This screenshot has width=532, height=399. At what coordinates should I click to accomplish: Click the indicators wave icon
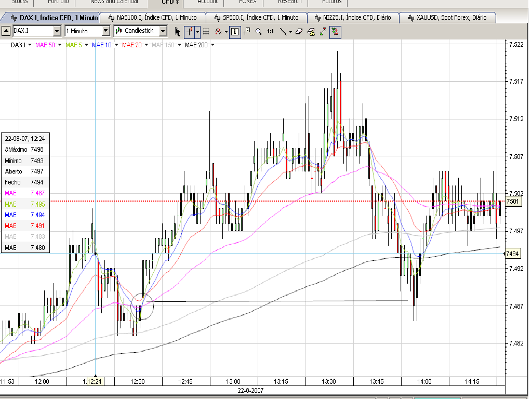tap(219, 31)
